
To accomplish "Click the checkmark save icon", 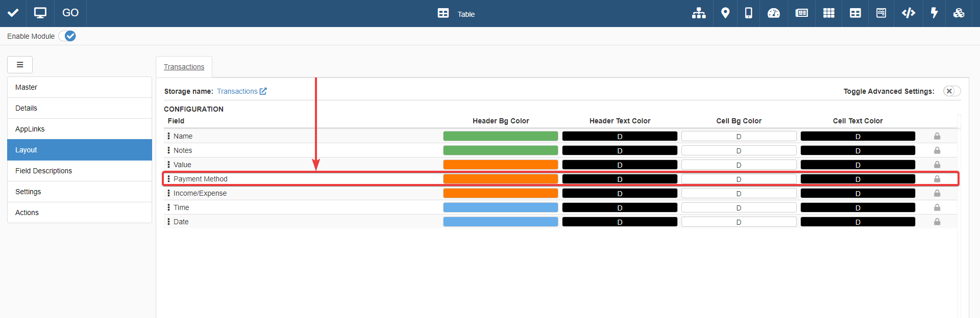I will (13, 13).
